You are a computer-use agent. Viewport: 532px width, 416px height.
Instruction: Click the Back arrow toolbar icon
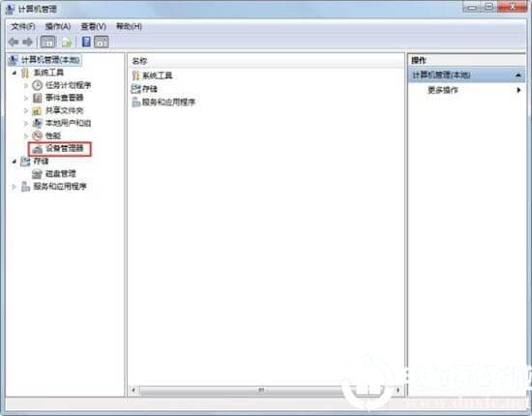14,42
